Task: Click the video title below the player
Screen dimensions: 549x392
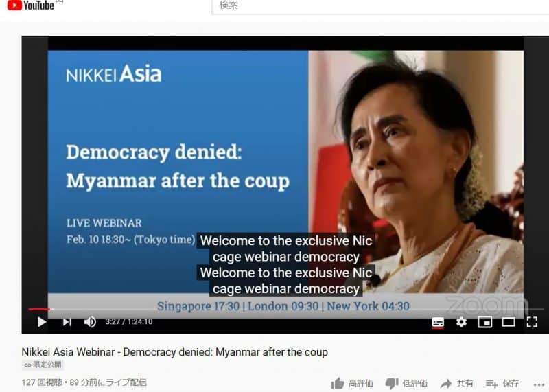Action: tap(175, 352)
